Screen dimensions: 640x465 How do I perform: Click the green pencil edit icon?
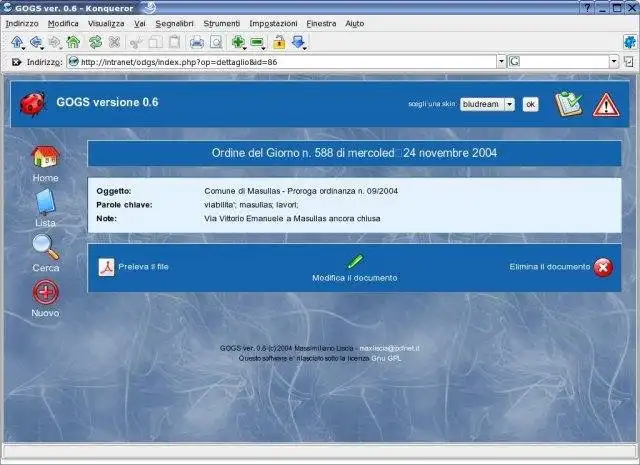point(355,261)
